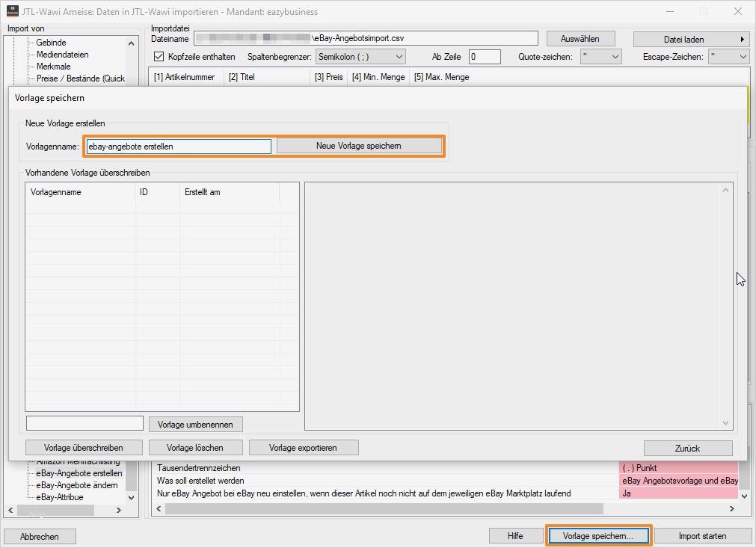Image resolution: width=756 pixels, height=548 pixels.
Task: Open the Spaltenbegrenzer Semikolon dropdown
Action: [x=360, y=56]
